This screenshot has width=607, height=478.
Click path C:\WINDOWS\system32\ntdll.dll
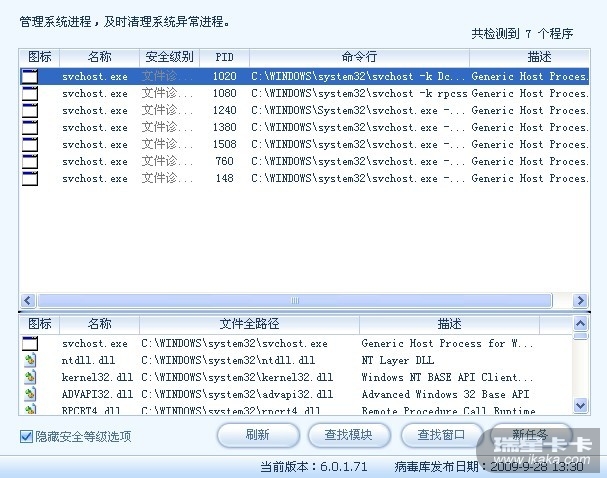click(228, 360)
